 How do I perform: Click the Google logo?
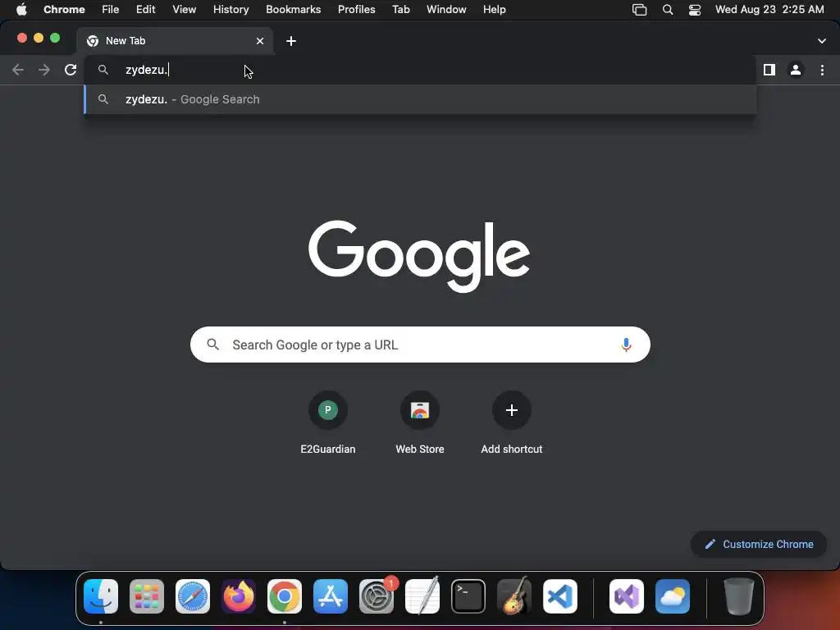[x=419, y=256]
